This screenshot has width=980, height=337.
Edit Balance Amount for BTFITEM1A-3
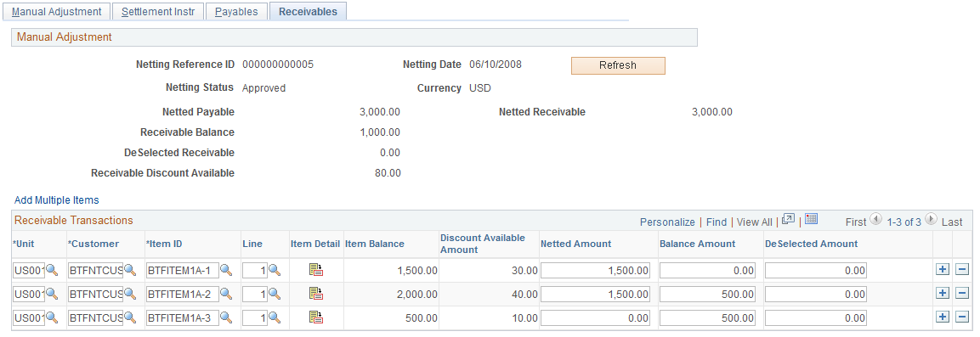click(707, 317)
